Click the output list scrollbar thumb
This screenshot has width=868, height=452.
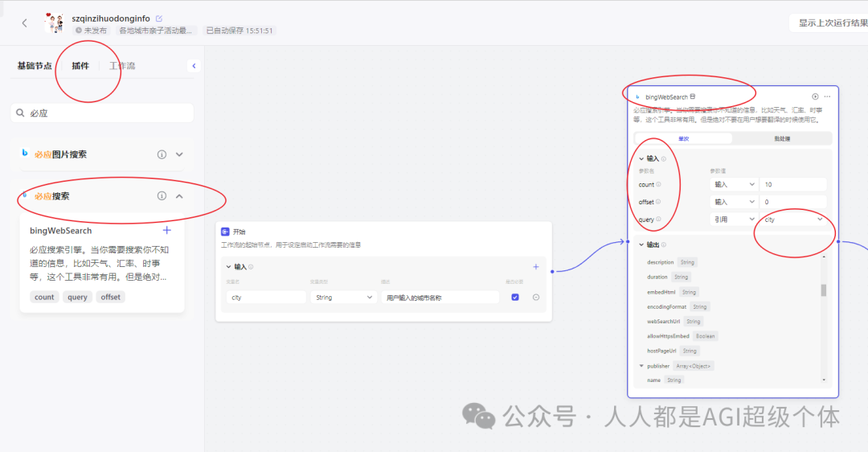(823, 290)
